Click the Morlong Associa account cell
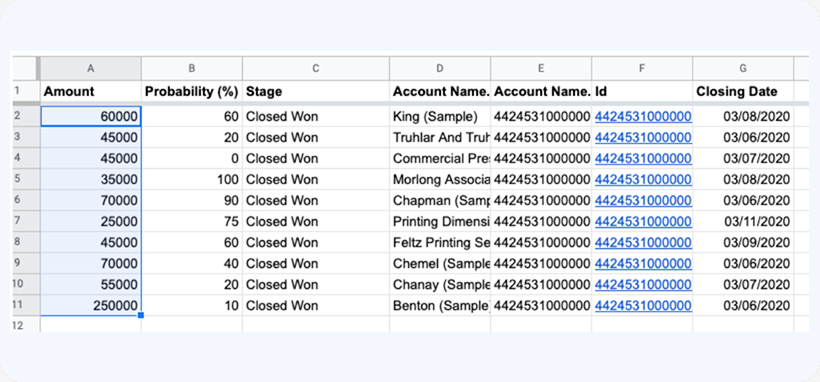 tap(440, 179)
